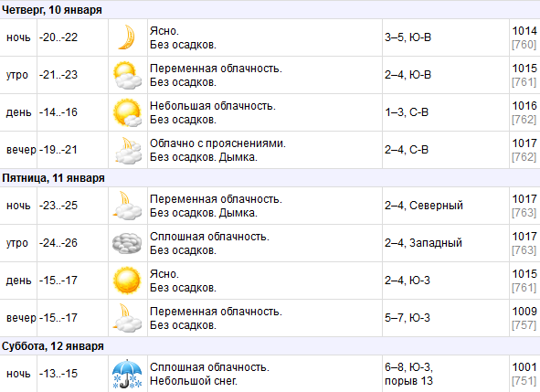The width and height of the screenshot is (540, 392).
Task: Click pressure value 1009 for Friday evening
Action: click(524, 312)
